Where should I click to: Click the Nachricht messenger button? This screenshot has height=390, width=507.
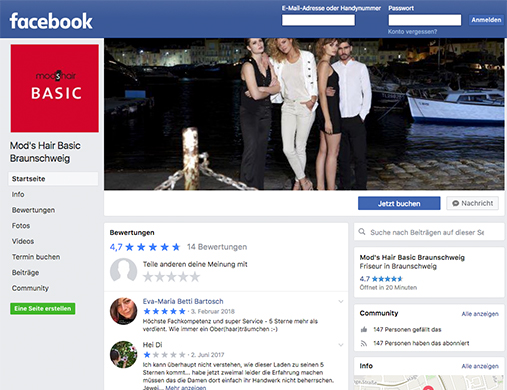(472, 203)
